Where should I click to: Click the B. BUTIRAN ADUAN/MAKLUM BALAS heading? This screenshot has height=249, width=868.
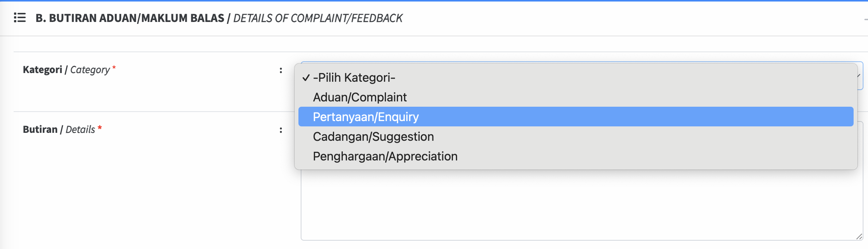pyautogui.click(x=130, y=18)
